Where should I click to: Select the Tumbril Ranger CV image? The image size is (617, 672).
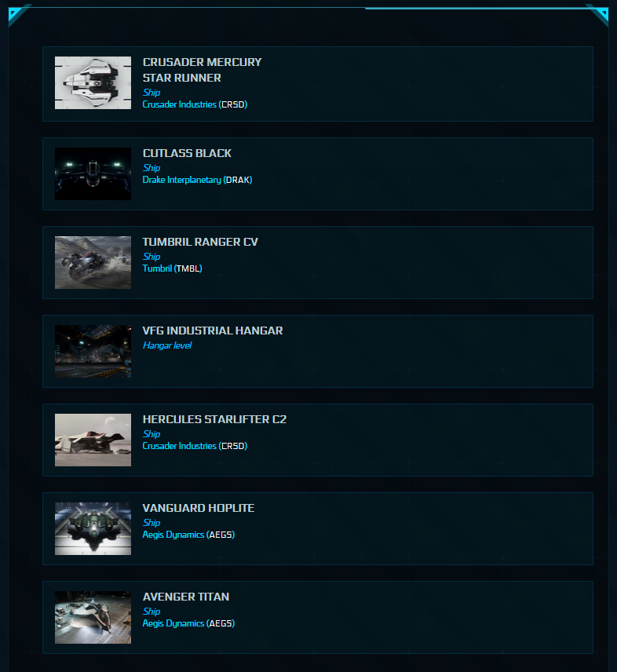coord(93,262)
